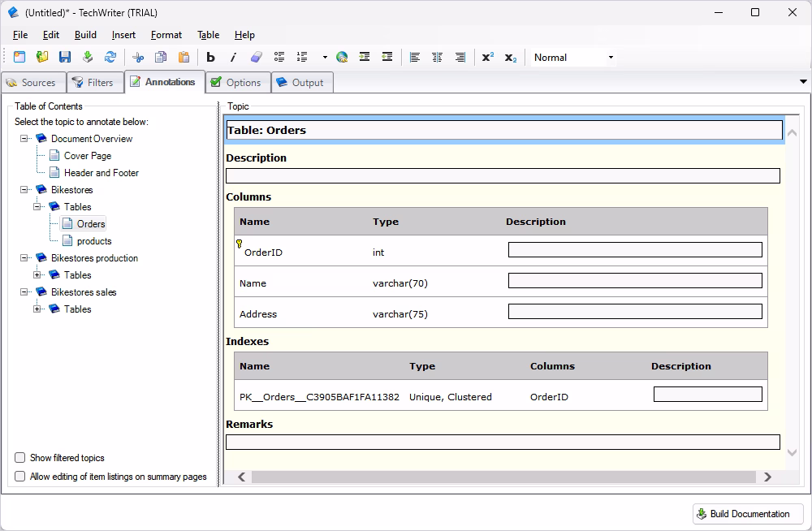This screenshot has height=531, width=812.
Task: Toggle bold formatting
Action: coord(210,57)
